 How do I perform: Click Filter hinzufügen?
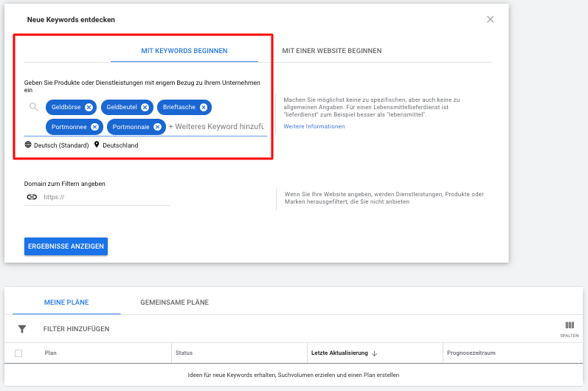tap(76, 329)
